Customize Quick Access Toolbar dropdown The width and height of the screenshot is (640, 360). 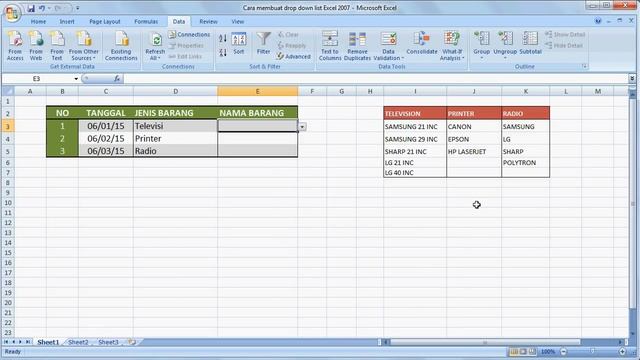point(78,8)
